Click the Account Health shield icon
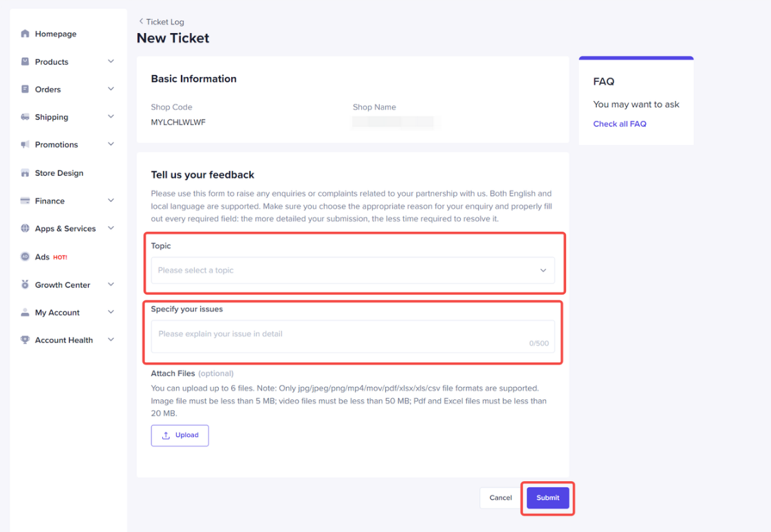The height and width of the screenshot is (532, 771). click(x=24, y=340)
